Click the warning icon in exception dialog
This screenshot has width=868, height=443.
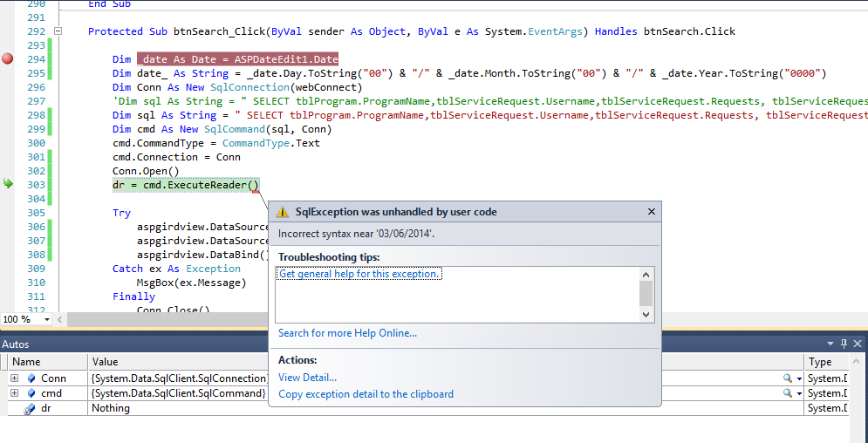283,212
